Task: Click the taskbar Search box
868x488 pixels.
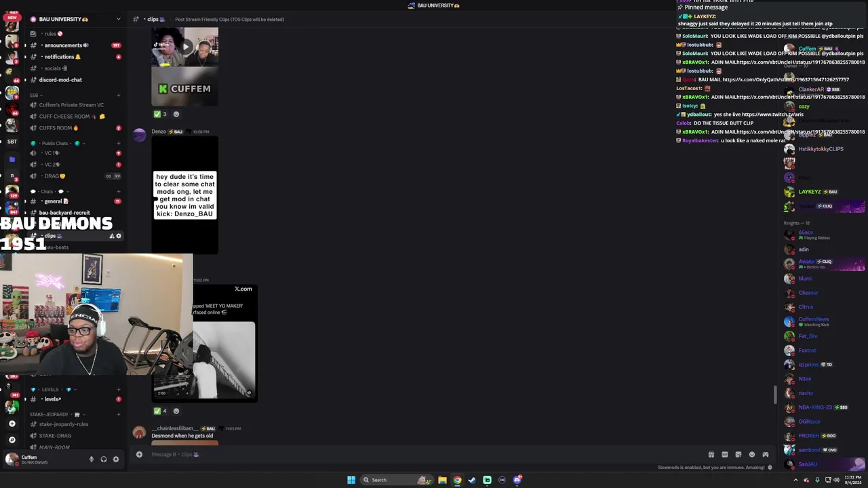Action: coord(397,480)
